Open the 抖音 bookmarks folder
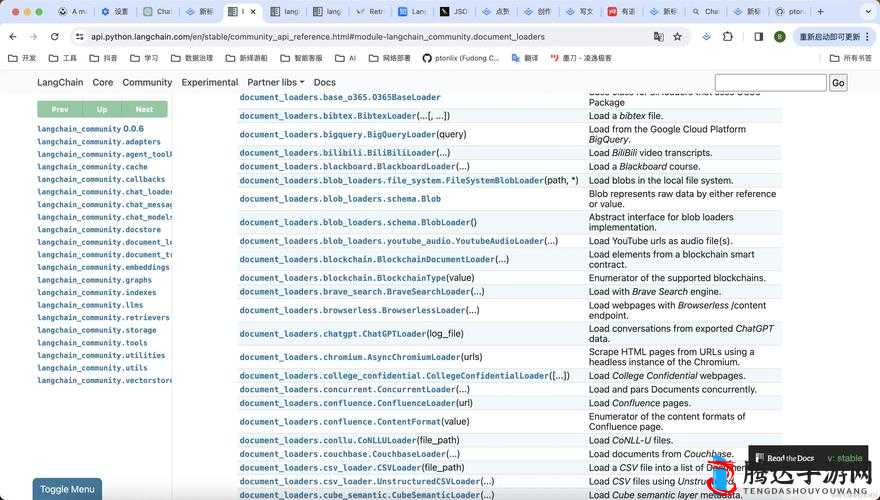Screen dimensions: 880x500 pos(103,58)
